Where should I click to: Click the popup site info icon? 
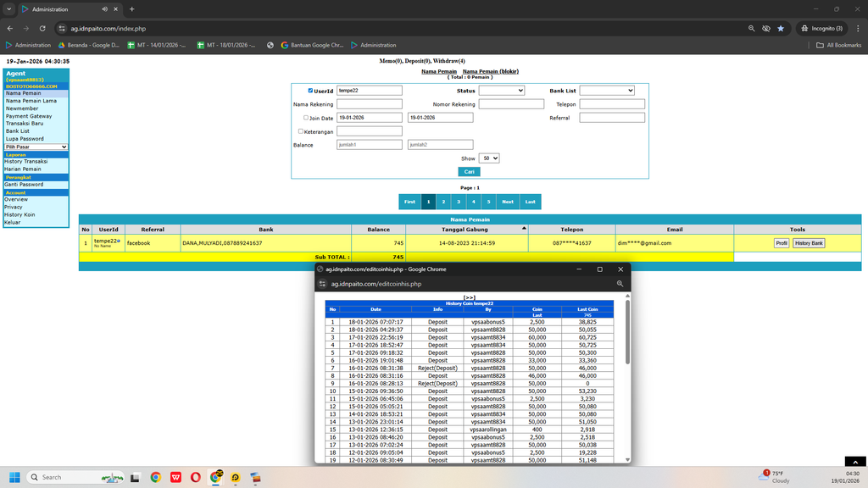tap(322, 284)
